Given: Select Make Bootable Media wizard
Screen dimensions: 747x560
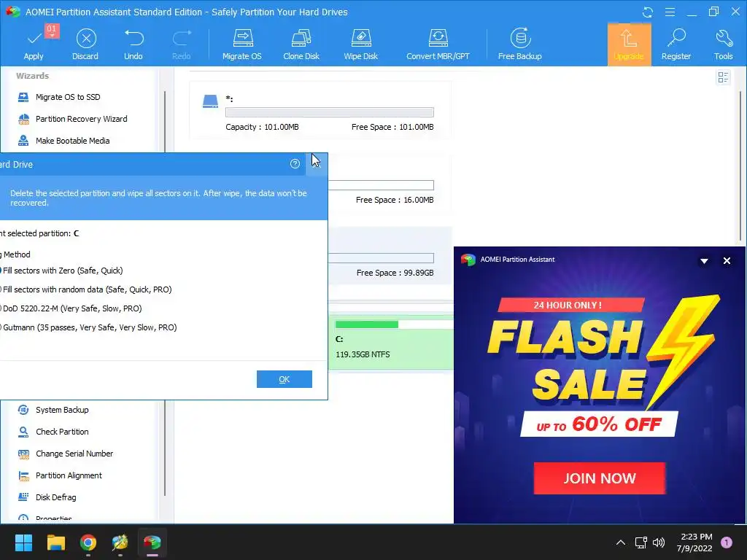Looking at the screenshot, I should click(72, 141).
